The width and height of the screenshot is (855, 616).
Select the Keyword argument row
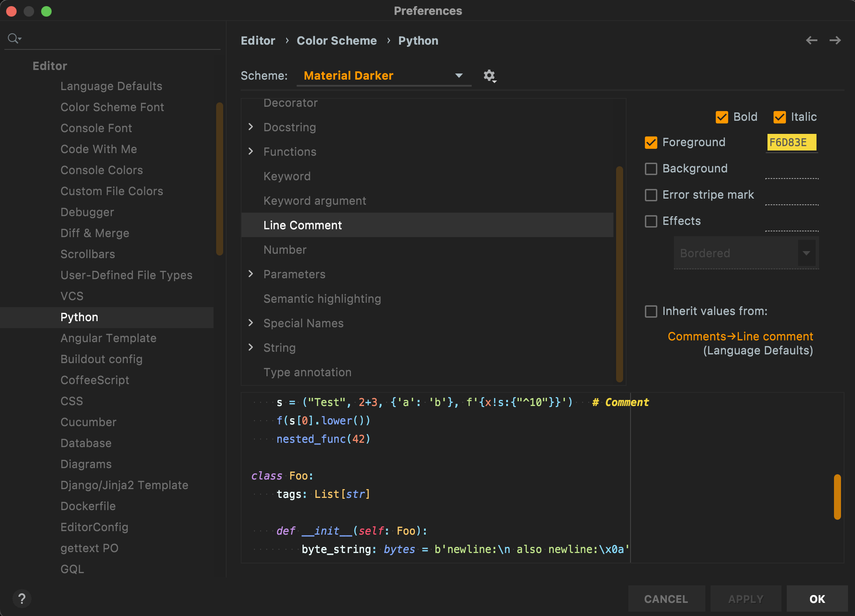pyautogui.click(x=427, y=201)
